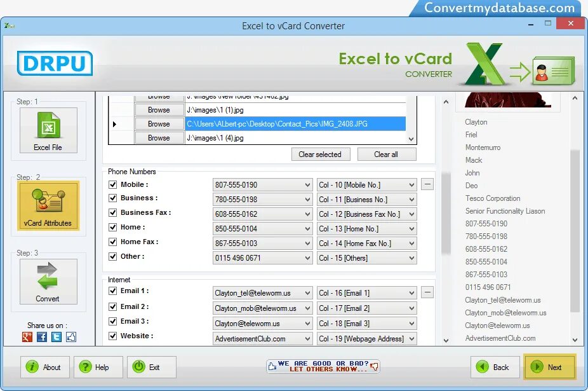Click the row pointer arrow of selected image row

pos(114,124)
